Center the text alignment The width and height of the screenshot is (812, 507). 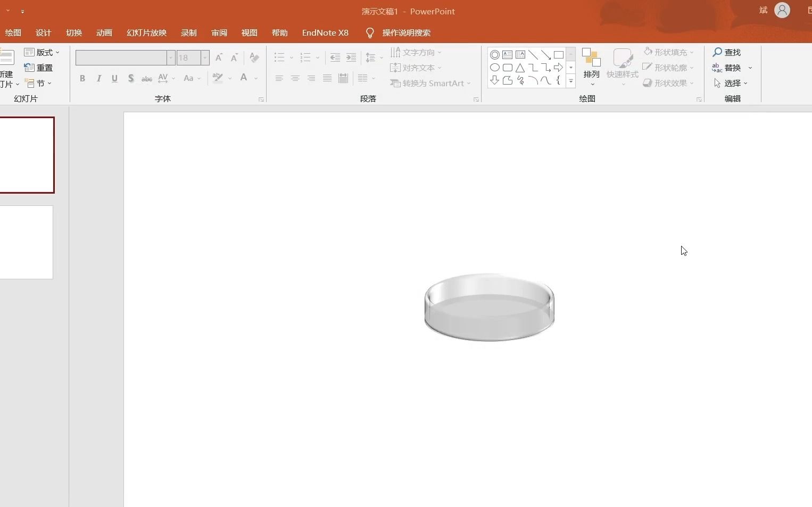[x=295, y=78]
